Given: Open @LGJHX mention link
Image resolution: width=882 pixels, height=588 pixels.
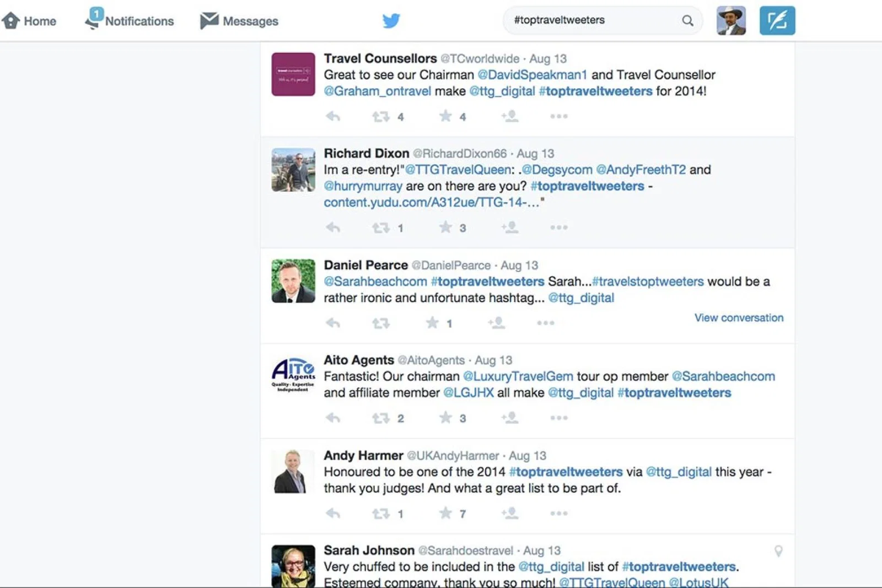Looking at the screenshot, I should pos(469,393).
